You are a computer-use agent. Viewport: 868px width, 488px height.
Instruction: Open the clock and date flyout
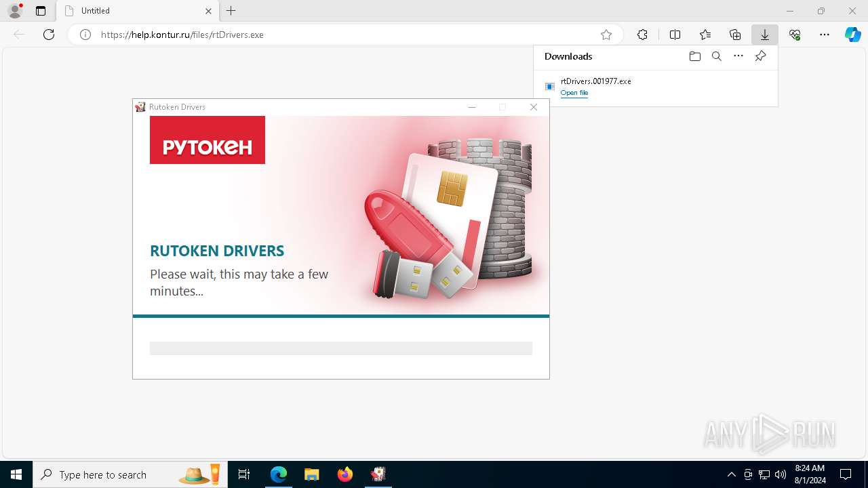[x=810, y=474]
